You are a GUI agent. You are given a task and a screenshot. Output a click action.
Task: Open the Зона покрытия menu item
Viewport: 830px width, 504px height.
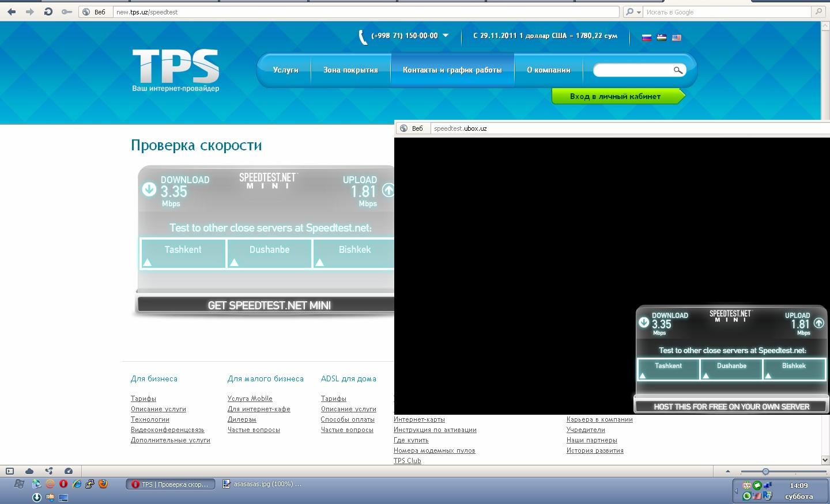[x=350, y=70]
